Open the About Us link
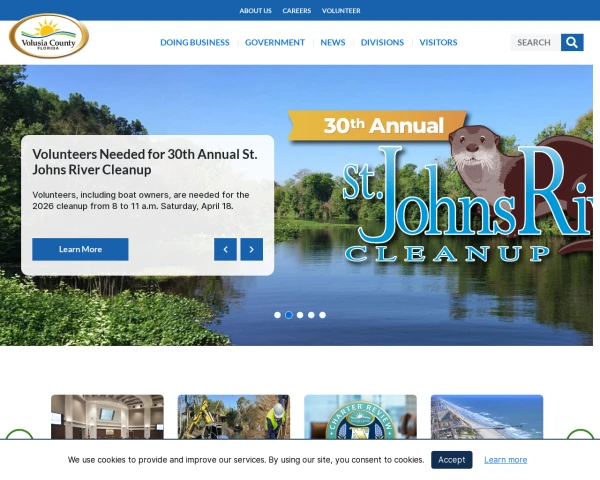Screen dimensions: 600x480 coord(256,11)
